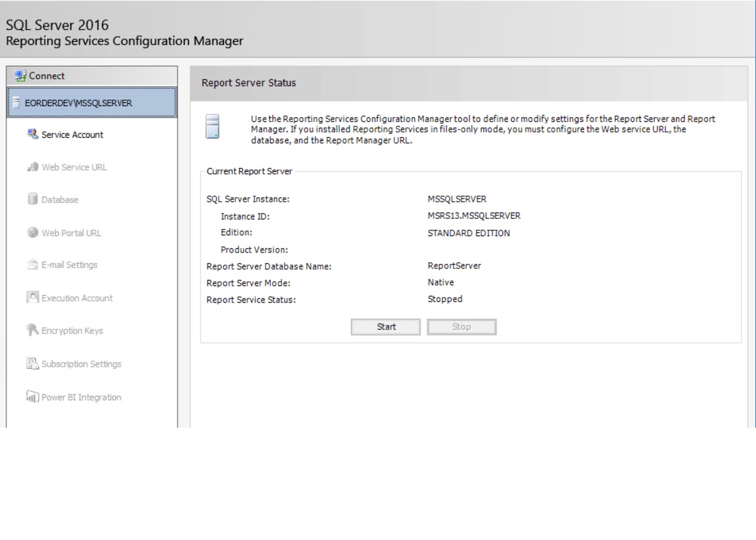Open the Web Service URL page label
Image resolution: width=756 pixels, height=540 pixels.
74,167
